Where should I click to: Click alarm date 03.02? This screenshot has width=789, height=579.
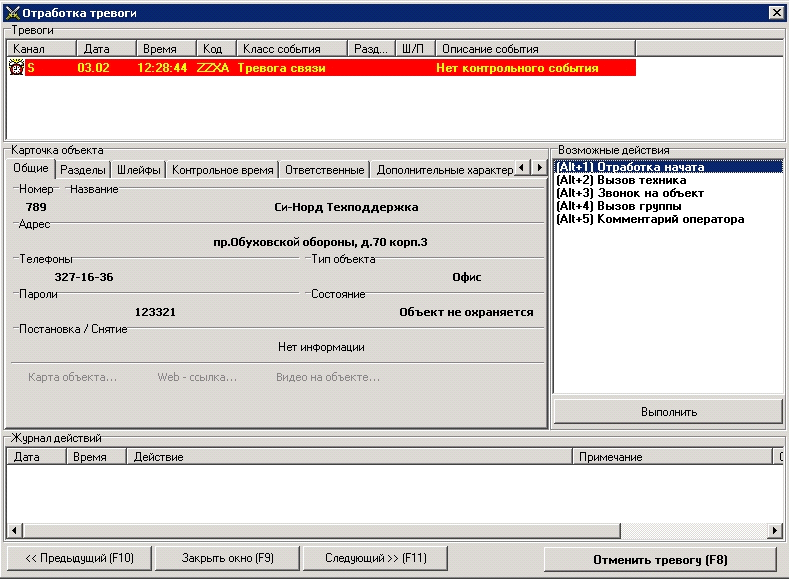(x=93, y=68)
